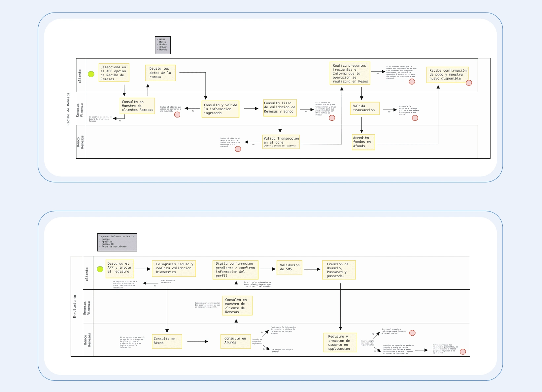Click the 'Si usuario no existe' annotation text
The width and height of the screenshot is (542, 392).
point(100,119)
